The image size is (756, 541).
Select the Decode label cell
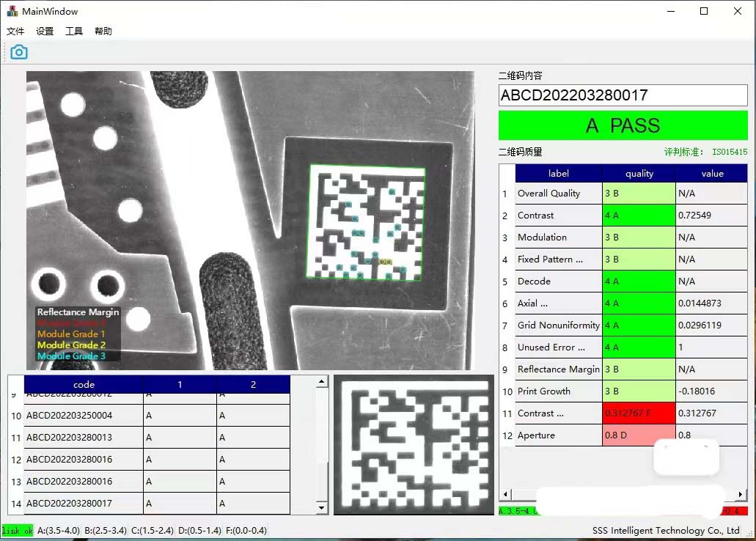559,281
